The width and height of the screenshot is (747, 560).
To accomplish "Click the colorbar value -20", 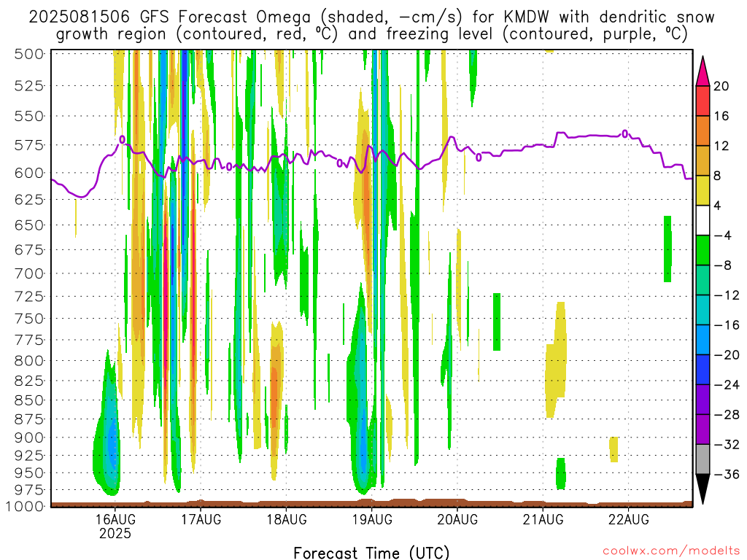I will pyautogui.click(x=727, y=355).
